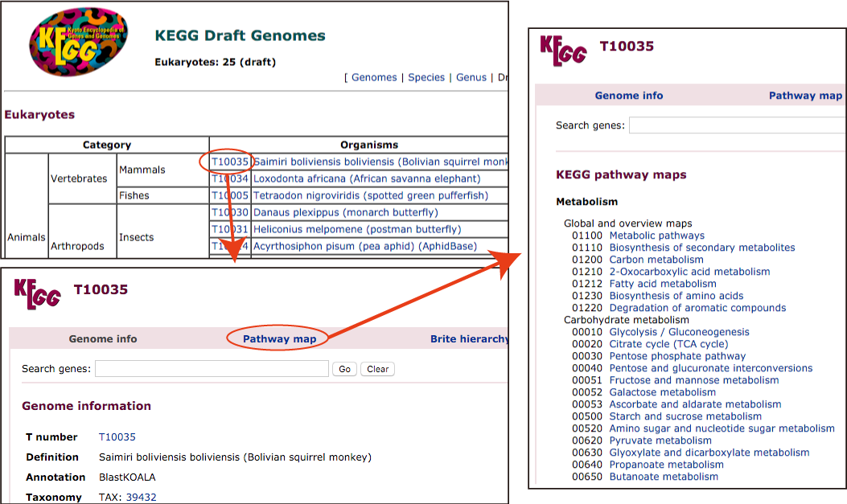The image size is (847, 504).
Task: Click the Mammals category cell
Action: point(162,170)
